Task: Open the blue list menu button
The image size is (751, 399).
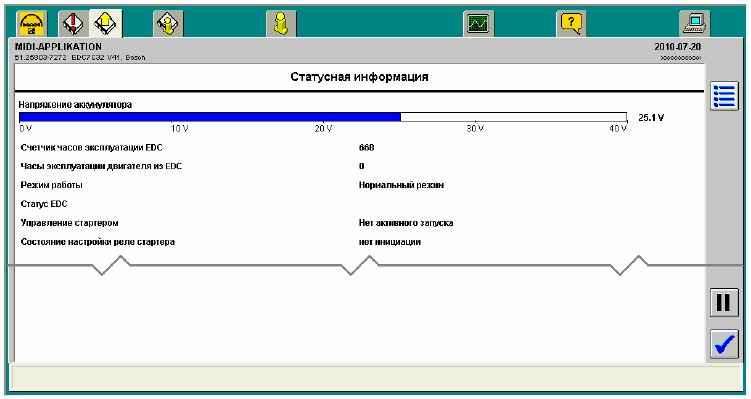Action: [724, 96]
